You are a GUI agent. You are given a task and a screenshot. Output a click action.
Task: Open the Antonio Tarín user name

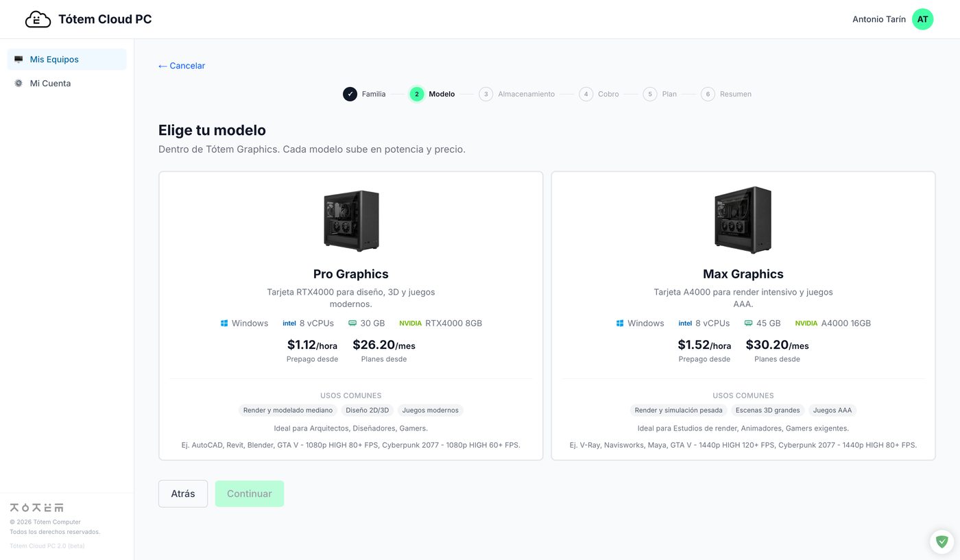(879, 19)
